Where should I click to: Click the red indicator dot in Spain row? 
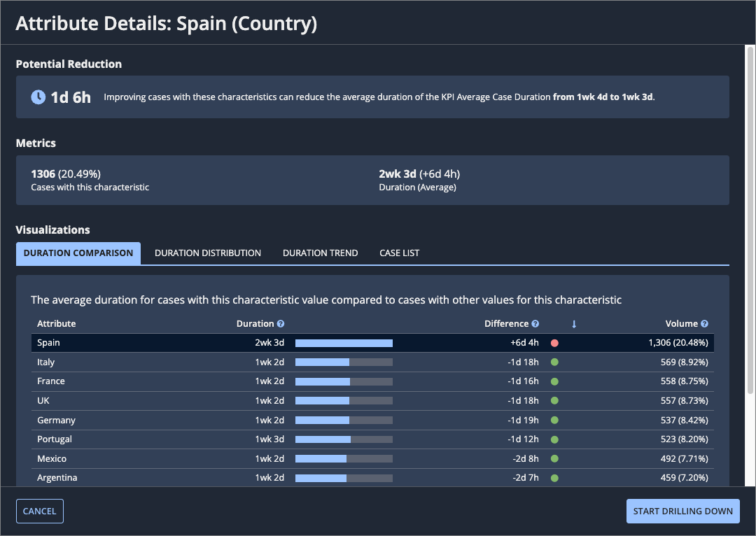(x=554, y=343)
